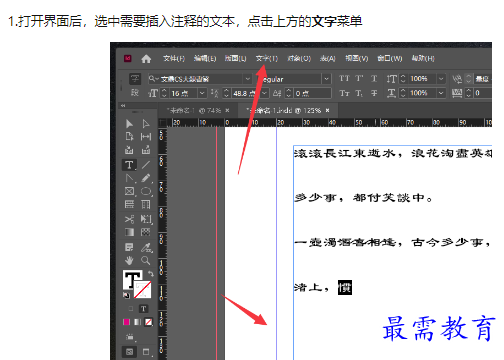The width and height of the screenshot is (504, 360).
Task: Select the Free Transform tool
Action: [x=146, y=219]
